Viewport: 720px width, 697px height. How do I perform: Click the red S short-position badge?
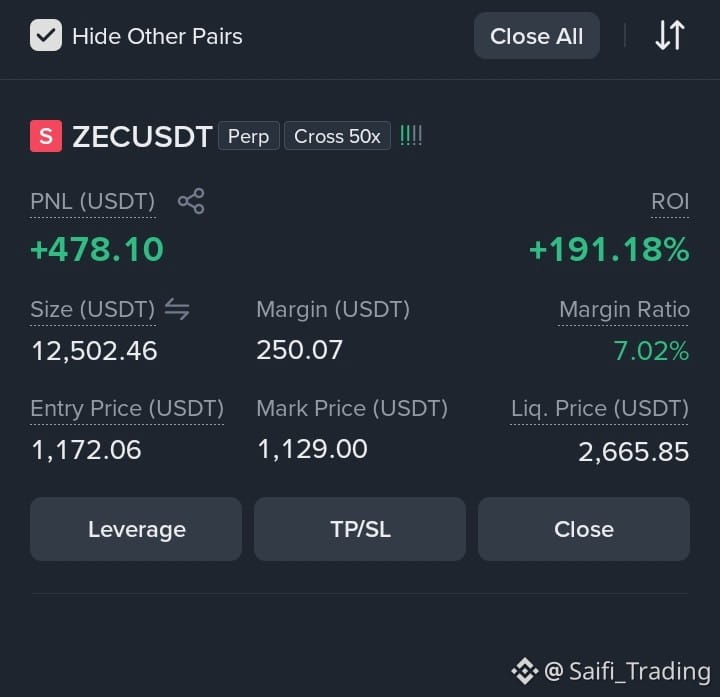(46, 136)
